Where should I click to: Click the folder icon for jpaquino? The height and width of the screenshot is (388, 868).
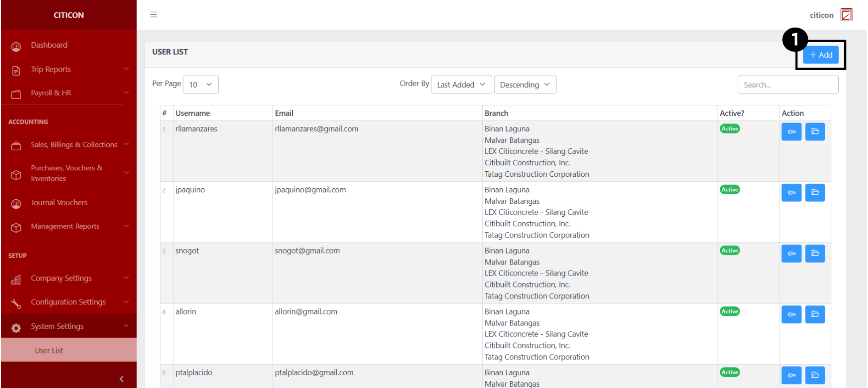815,193
